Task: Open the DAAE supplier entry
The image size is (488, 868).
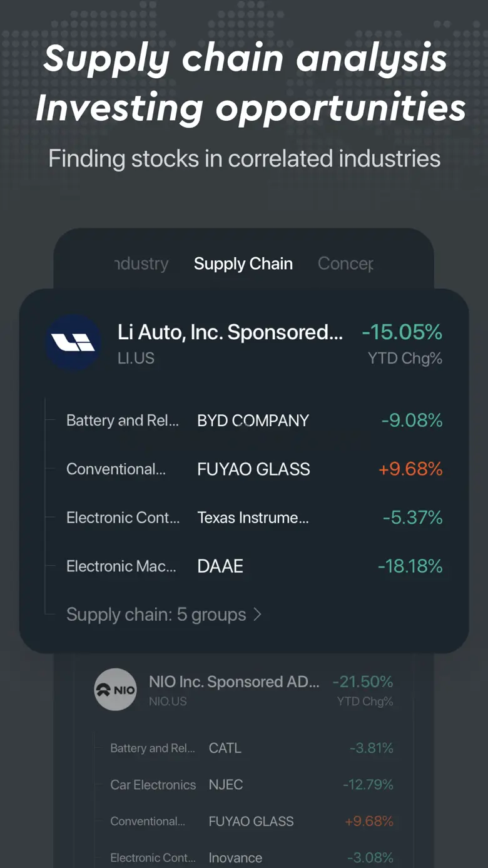Action: 220,566
